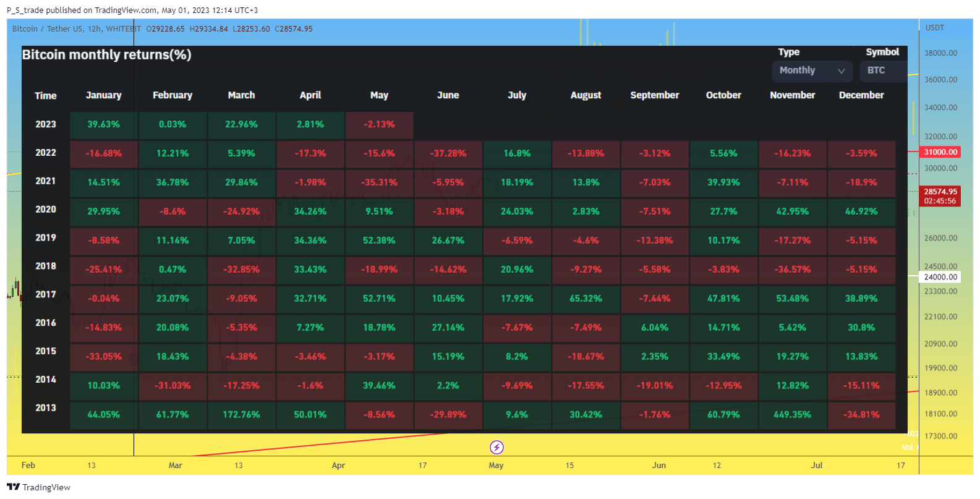Click the January column header
The image size is (980, 499).
104,95
